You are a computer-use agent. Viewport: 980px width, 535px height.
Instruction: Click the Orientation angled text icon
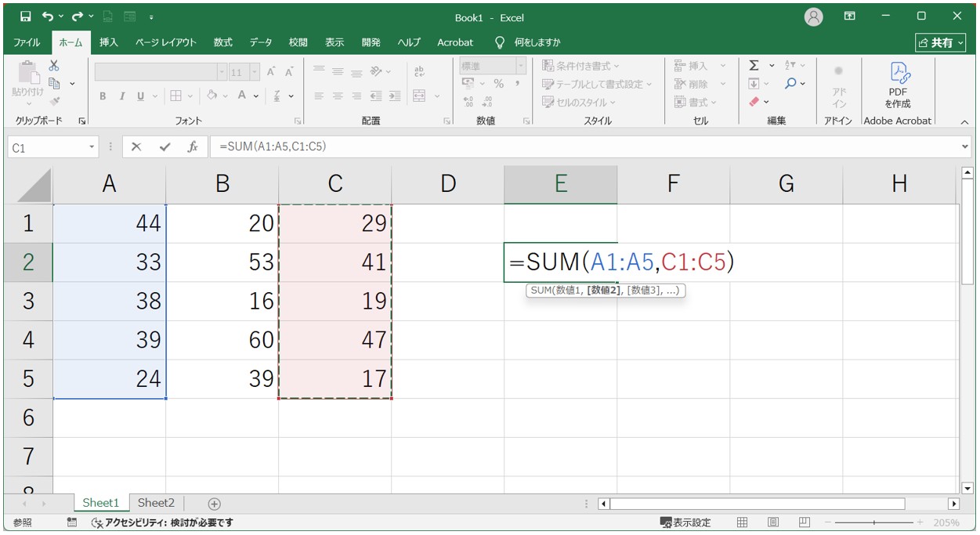click(x=376, y=71)
